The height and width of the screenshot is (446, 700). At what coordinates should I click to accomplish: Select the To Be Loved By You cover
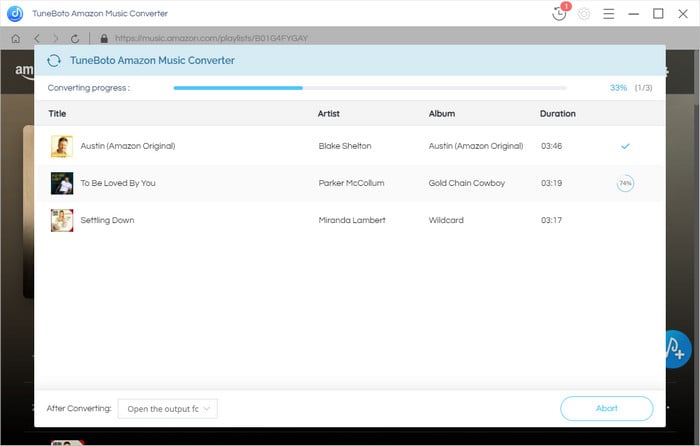(x=62, y=183)
